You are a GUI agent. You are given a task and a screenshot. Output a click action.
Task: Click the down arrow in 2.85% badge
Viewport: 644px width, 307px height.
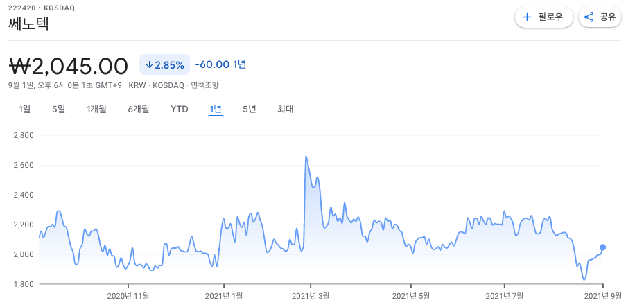(x=150, y=65)
